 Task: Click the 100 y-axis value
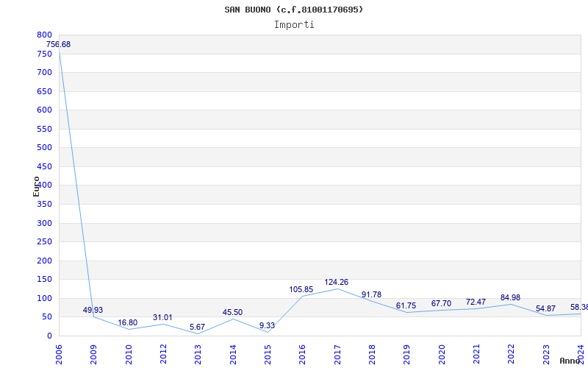44,298
